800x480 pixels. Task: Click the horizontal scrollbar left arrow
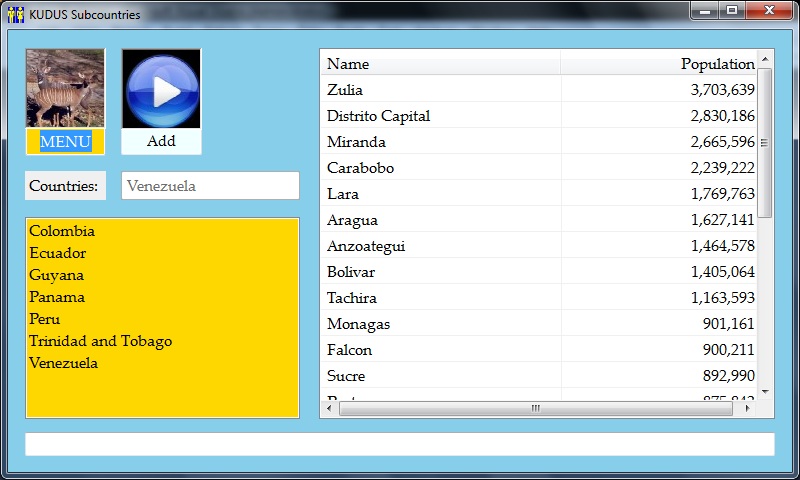pos(329,408)
